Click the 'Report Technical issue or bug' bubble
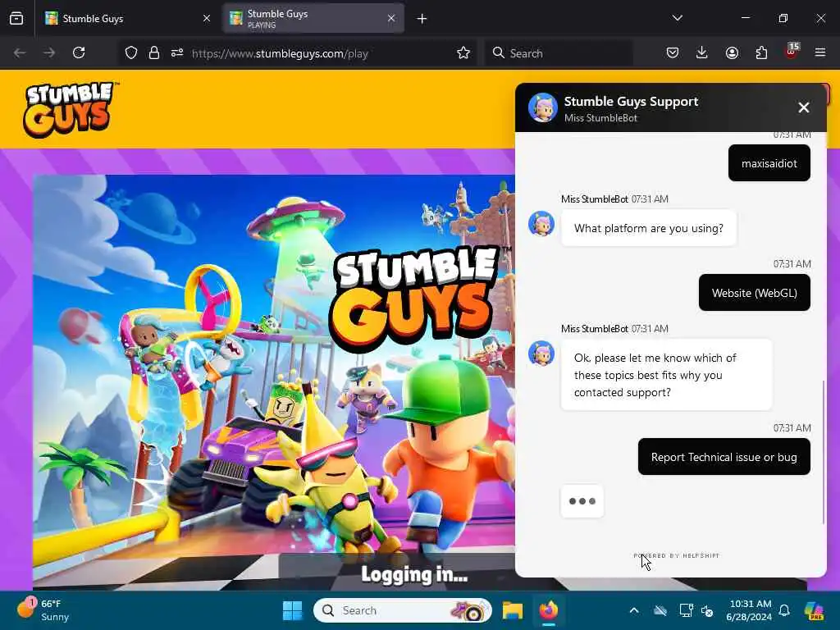Screen dimensions: 840x630 click(x=724, y=457)
